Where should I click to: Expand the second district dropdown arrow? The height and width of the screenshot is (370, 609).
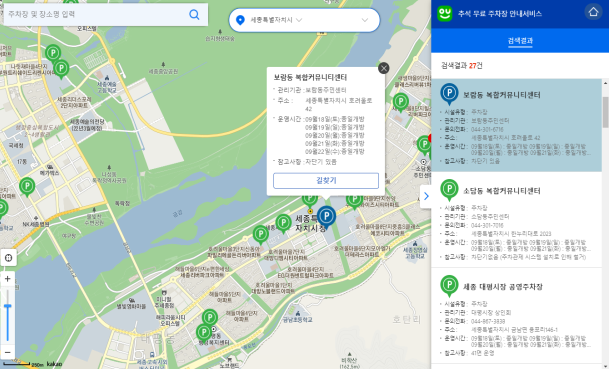coord(365,20)
